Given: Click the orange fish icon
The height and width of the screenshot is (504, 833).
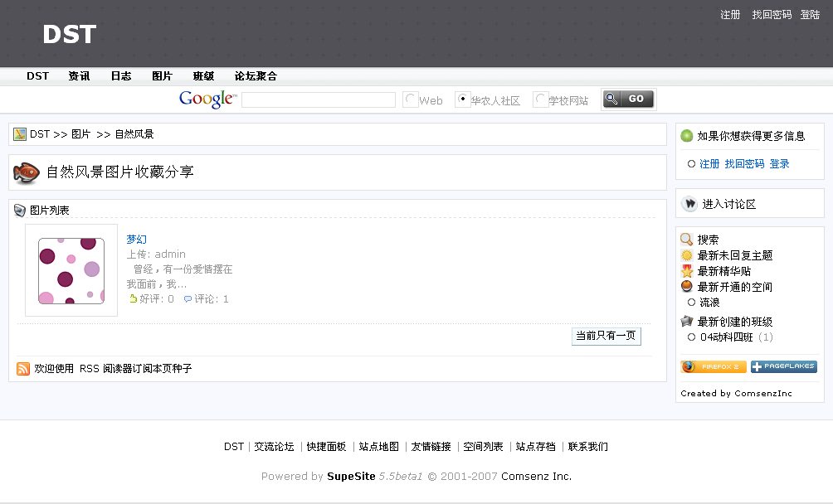Looking at the screenshot, I should click(26, 172).
